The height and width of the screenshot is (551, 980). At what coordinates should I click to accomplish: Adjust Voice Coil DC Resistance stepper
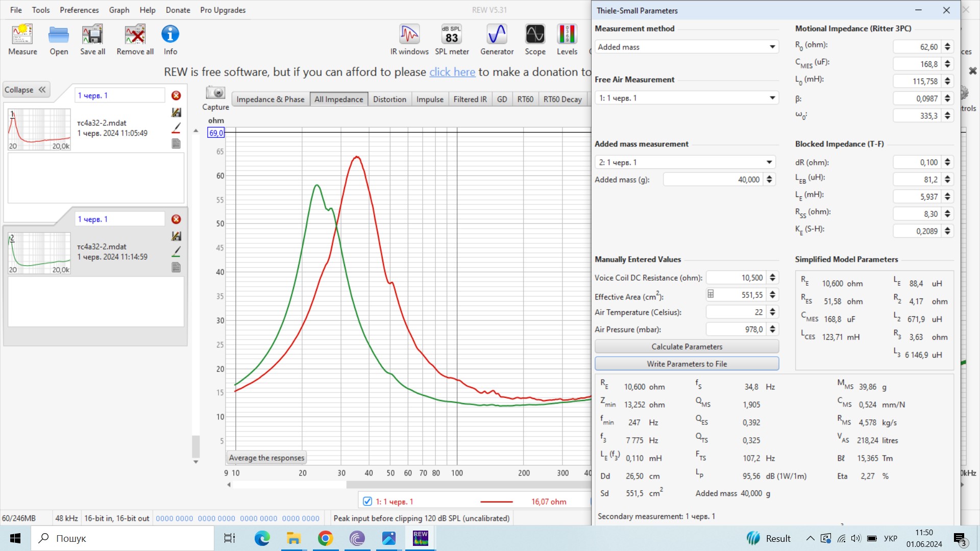(x=772, y=278)
